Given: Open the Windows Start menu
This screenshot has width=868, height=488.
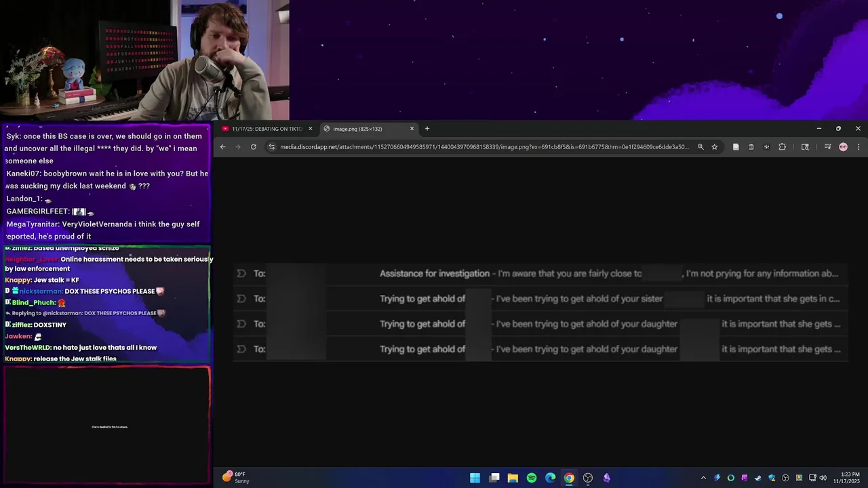Looking at the screenshot, I should click(475, 478).
